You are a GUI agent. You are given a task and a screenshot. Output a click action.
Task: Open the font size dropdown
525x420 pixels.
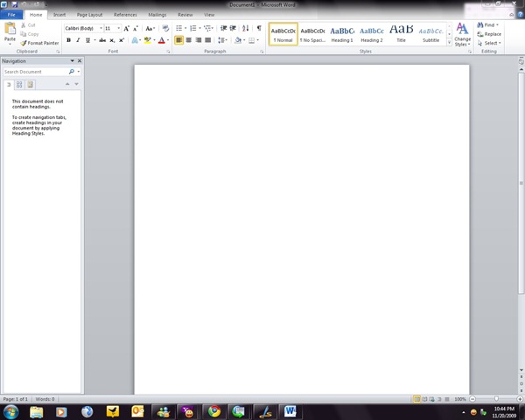point(118,29)
